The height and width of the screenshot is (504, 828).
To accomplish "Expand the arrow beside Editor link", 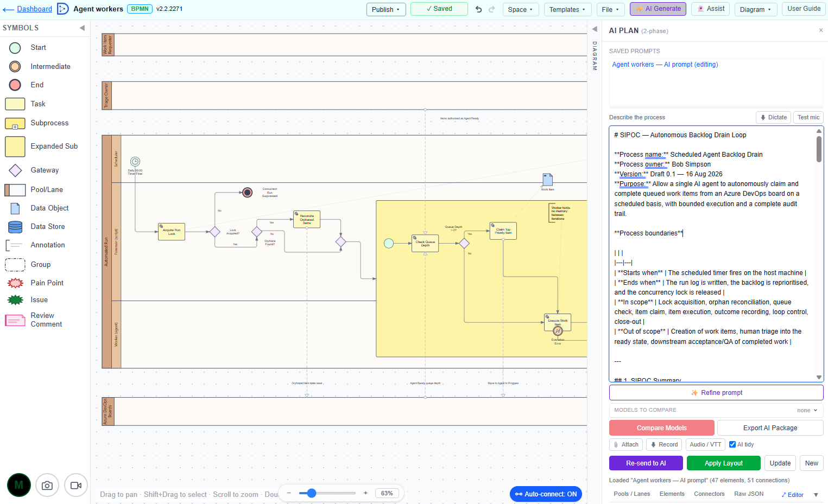I will point(816,495).
